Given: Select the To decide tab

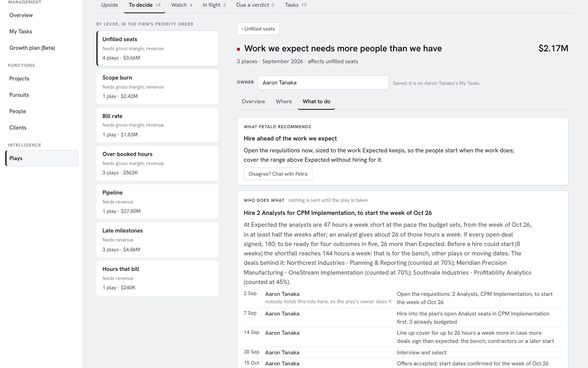Looking at the screenshot, I should 144,5.
